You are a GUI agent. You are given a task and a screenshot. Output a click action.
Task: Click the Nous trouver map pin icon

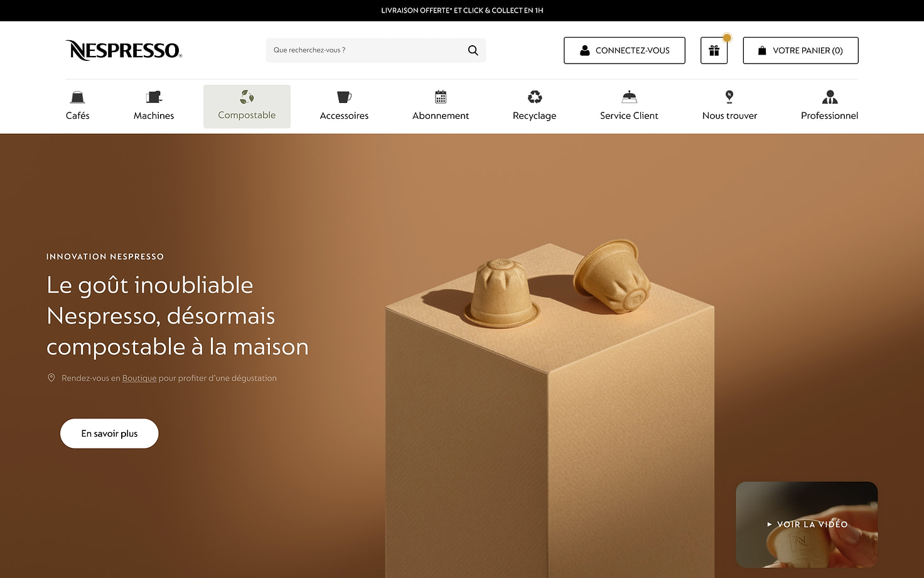729,97
